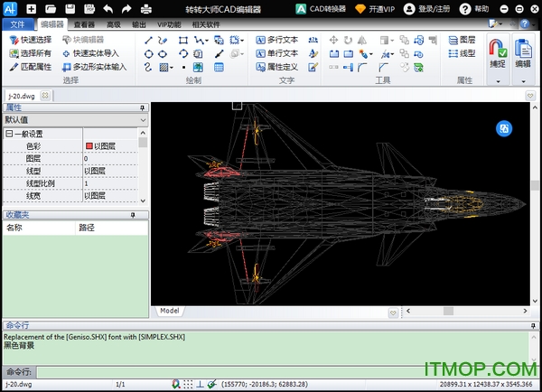
Task: Click the 开通VIP button
Action: point(375,9)
